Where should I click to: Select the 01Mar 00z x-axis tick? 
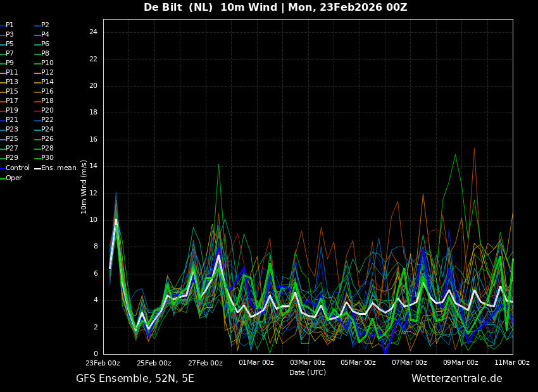point(256,363)
